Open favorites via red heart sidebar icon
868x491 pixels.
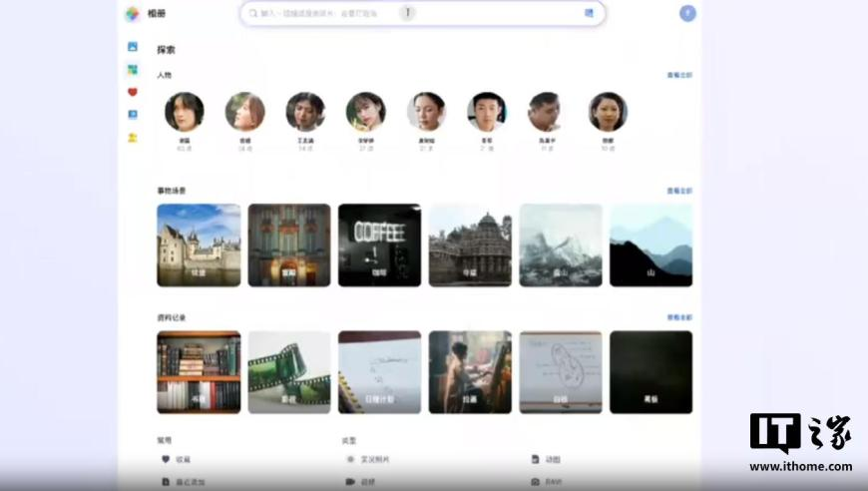[133, 92]
